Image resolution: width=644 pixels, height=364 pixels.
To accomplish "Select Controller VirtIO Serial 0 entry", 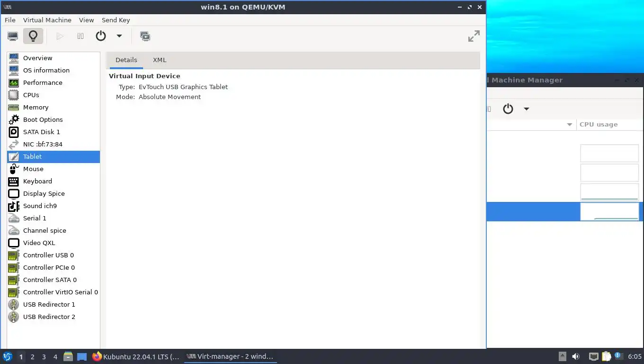I will (x=54, y=292).
